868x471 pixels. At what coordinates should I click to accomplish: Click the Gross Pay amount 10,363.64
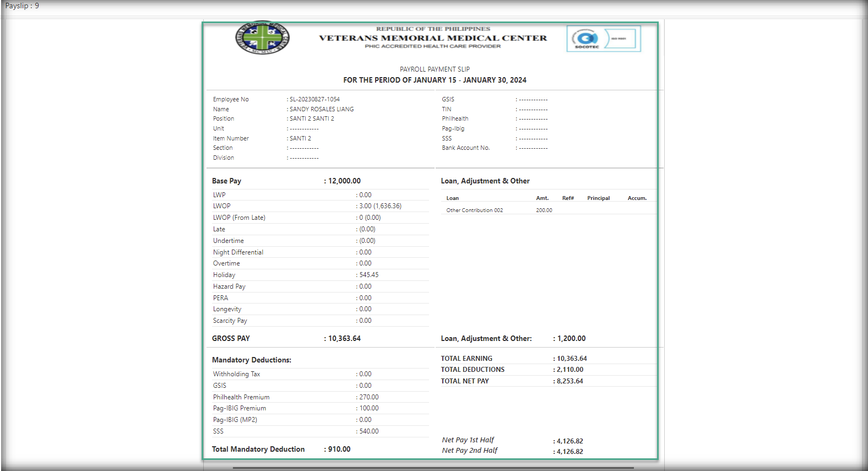tap(344, 338)
